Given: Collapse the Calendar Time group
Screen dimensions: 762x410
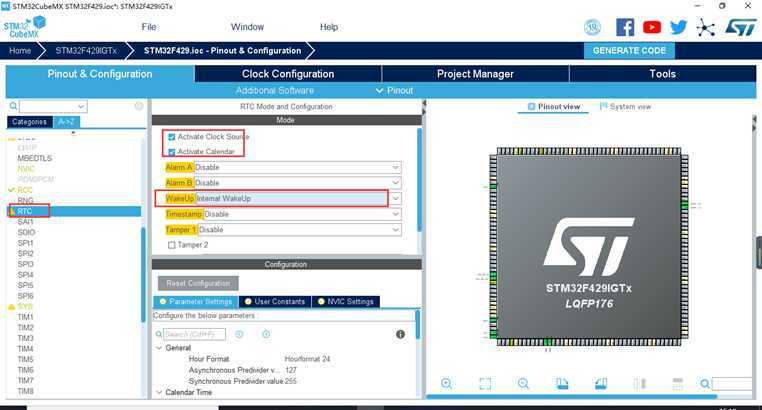Looking at the screenshot, I should point(159,392).
